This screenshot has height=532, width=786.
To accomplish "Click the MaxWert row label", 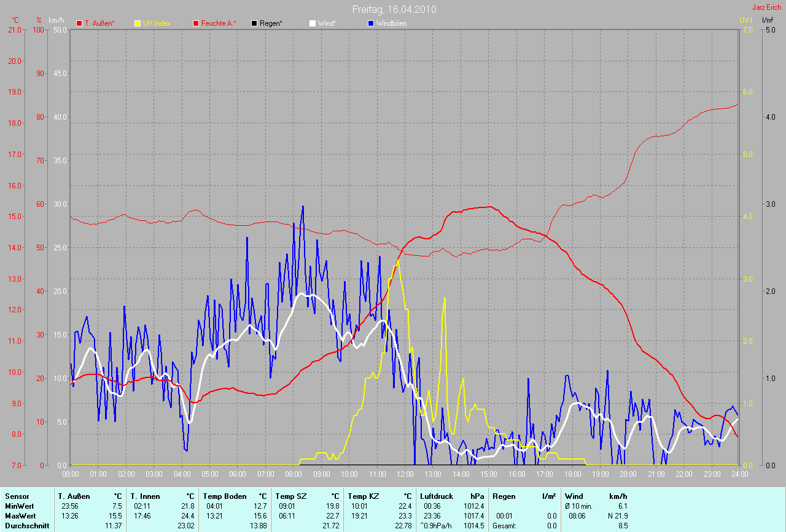I will 18,516.
